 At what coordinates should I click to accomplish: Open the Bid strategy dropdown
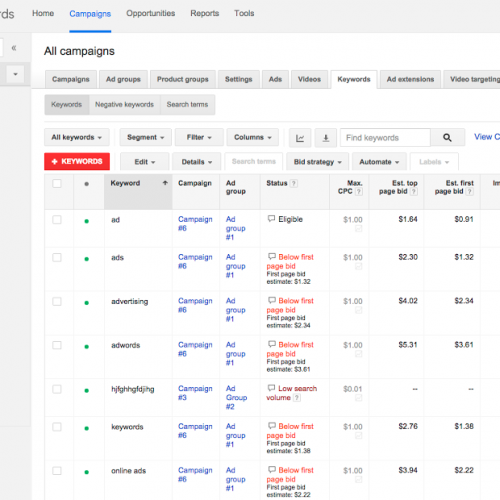click(x=317, y=162)
